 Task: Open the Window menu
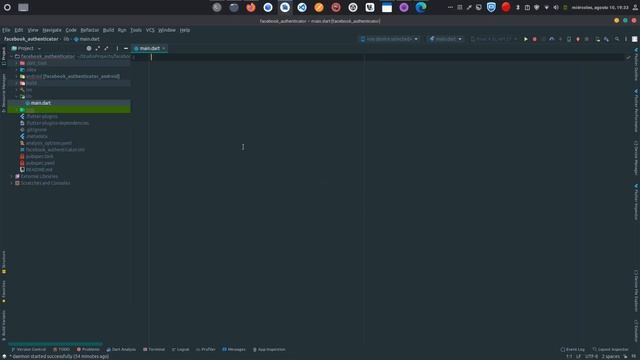click(167, 30)
